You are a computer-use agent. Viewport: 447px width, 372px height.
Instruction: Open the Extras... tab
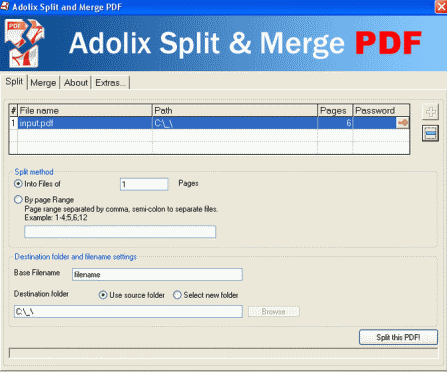(110, 83)
